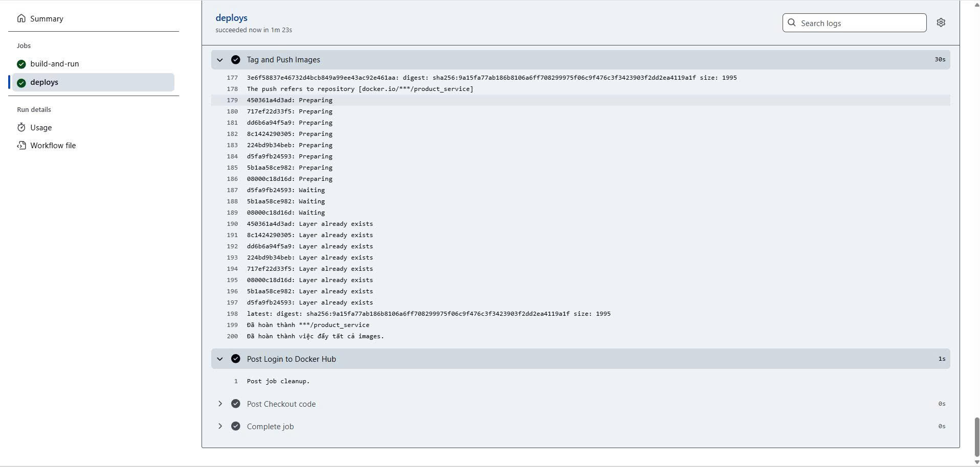The width and height of the screenshot is (980, 467).
Task: Click the page vertical scrollbar thumb
Action: pos(976,437)
